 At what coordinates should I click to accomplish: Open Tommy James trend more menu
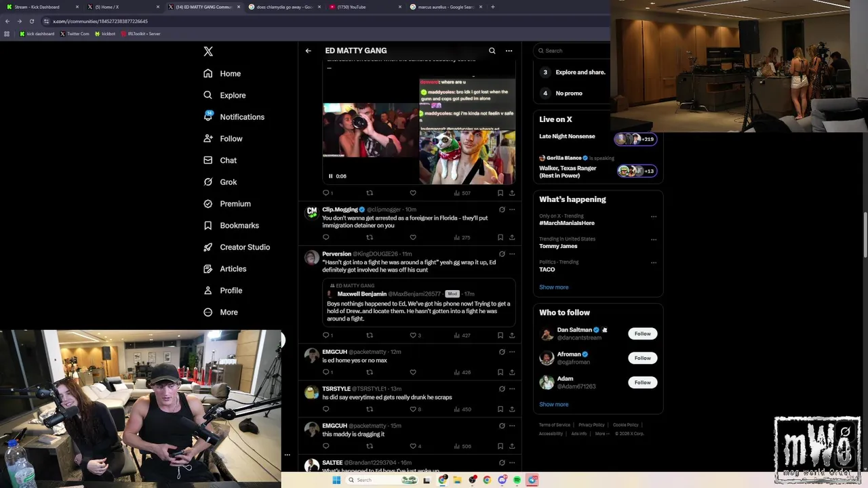point(654,239)
